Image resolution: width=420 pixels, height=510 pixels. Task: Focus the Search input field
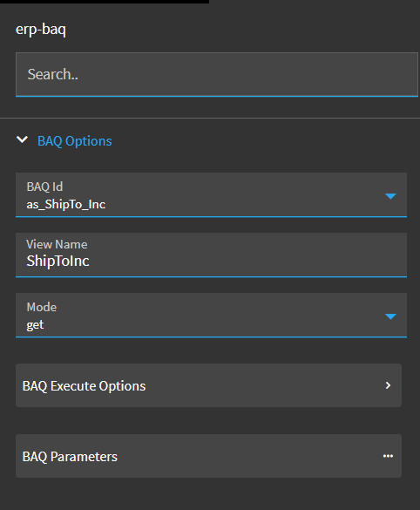(x=217, y=74)
